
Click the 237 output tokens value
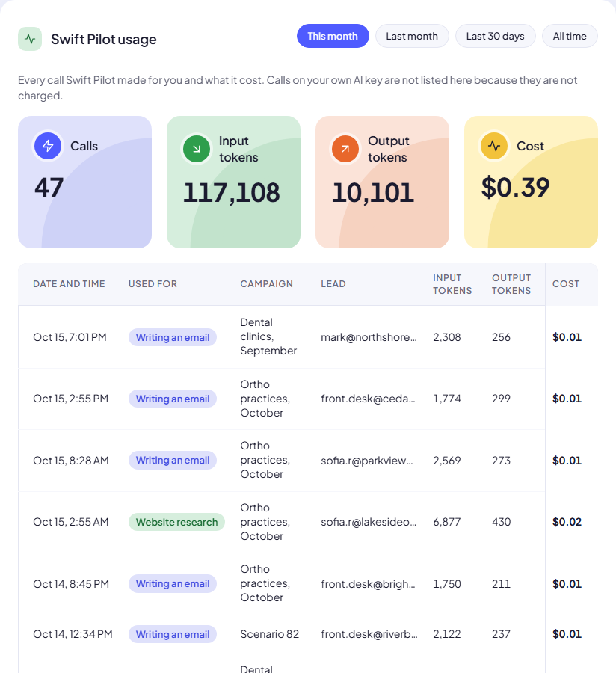tap(501, 634)
